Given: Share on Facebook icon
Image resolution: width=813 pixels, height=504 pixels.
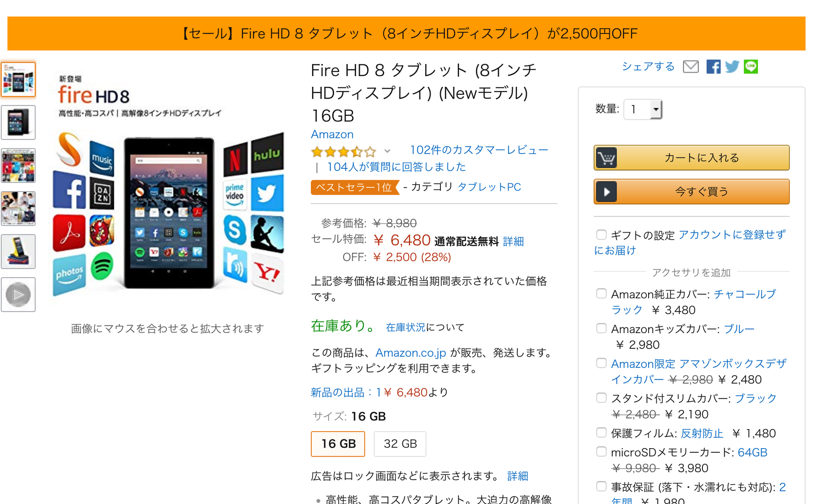Looking at the screenshot, I should (x=713, y=67).
